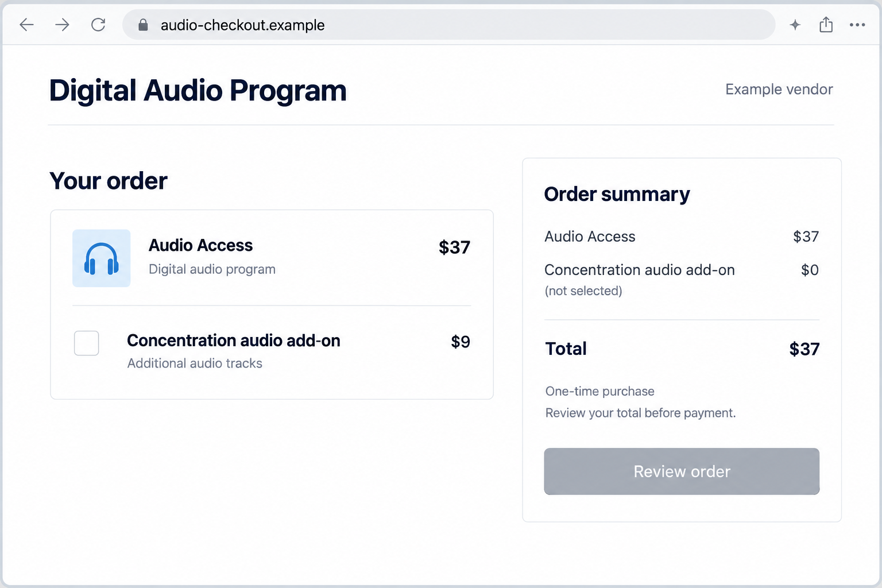Open the three-dot browser menu
Image resolution: width=882 pixels, height=588 pixels.
[857, 25]
